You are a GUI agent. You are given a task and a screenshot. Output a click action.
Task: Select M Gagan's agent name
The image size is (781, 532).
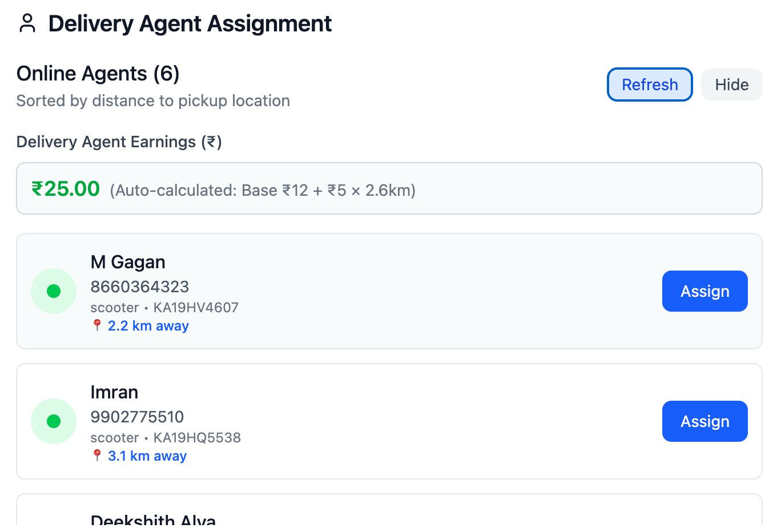128,262
